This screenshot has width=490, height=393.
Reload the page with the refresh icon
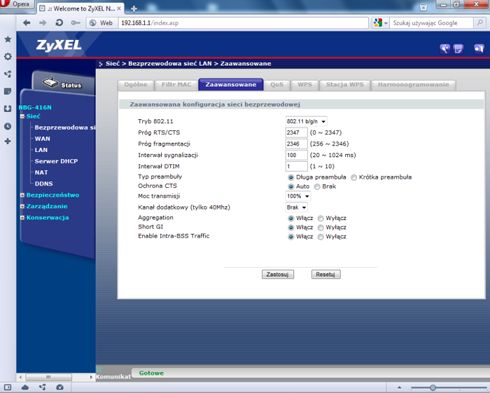click(59, 23)
